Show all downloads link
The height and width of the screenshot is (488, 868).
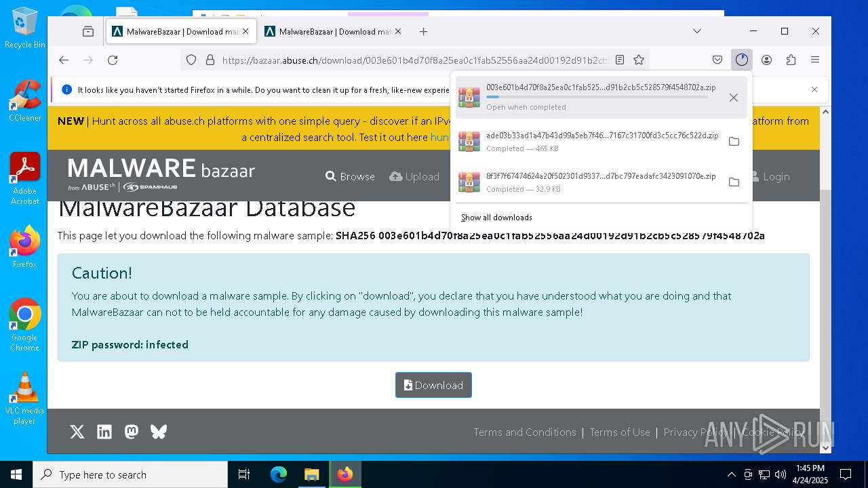pos(496,218)
